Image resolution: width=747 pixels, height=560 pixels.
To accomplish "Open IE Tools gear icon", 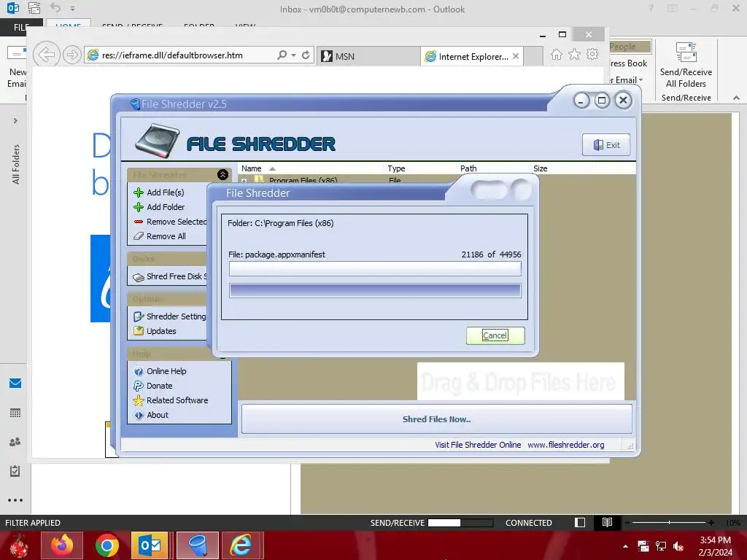I will point(592,54).
